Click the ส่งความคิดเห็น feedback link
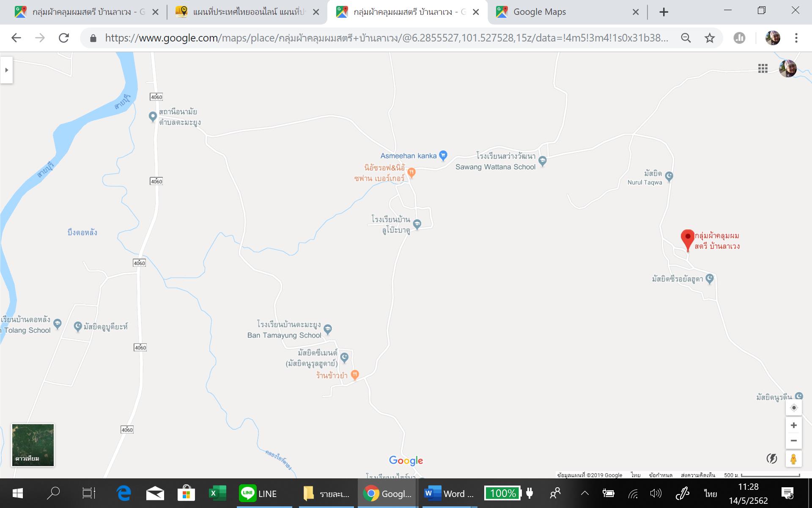The image size is (812, 508). pyautogui.click(x=698, y=475)
